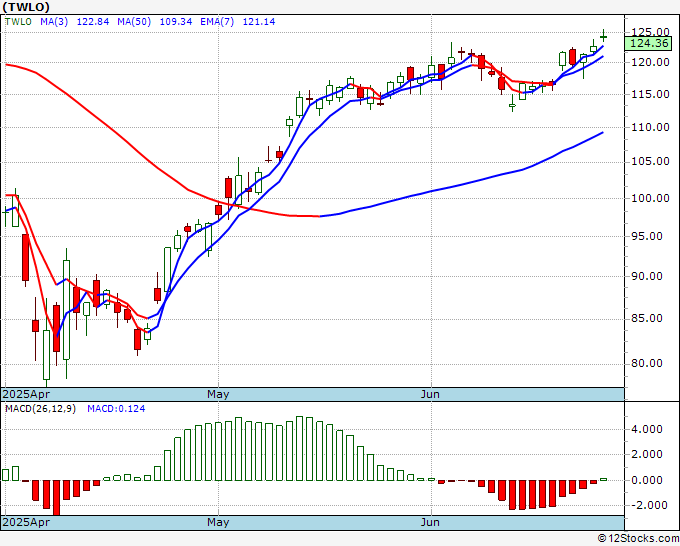
Task: Click the 100.00 price axis label
Action: pos(651,198)
